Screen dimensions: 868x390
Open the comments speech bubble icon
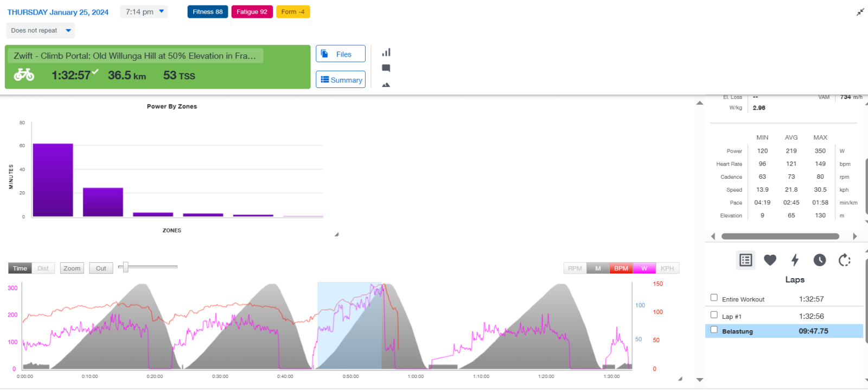(x=386, y=68)
